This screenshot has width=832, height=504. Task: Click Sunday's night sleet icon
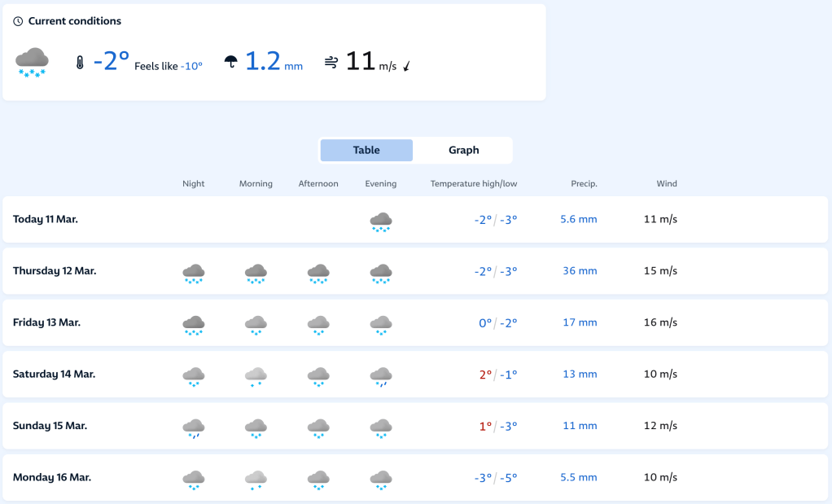(x=193, y=427)
